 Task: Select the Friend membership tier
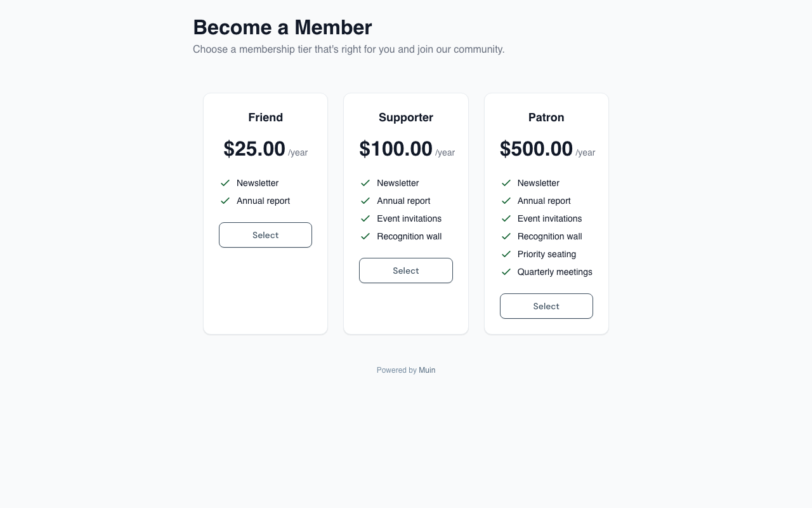pyautogui.click(x=265, y=235)
